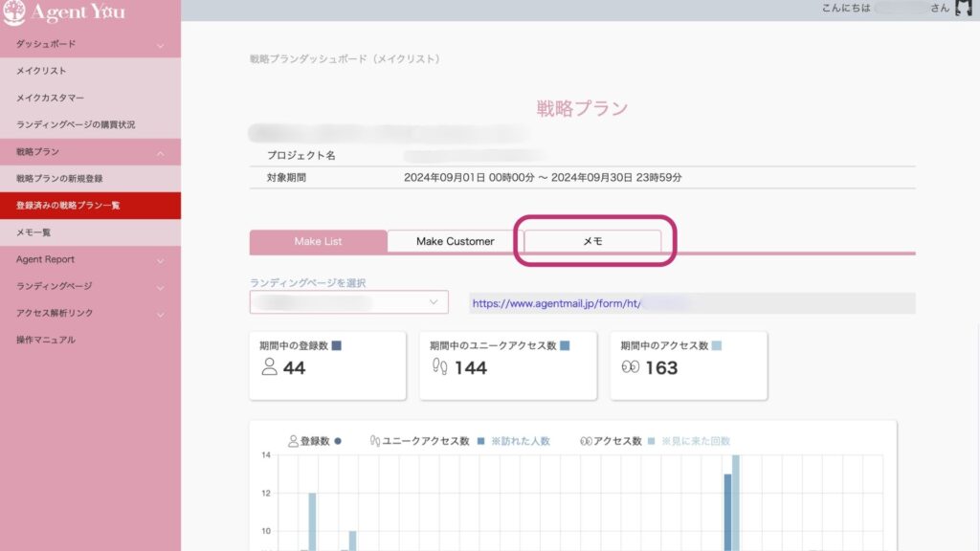Click the agentmail.jp landing page URL field
This screenshot has width=980, height=551.
[691, 303]
